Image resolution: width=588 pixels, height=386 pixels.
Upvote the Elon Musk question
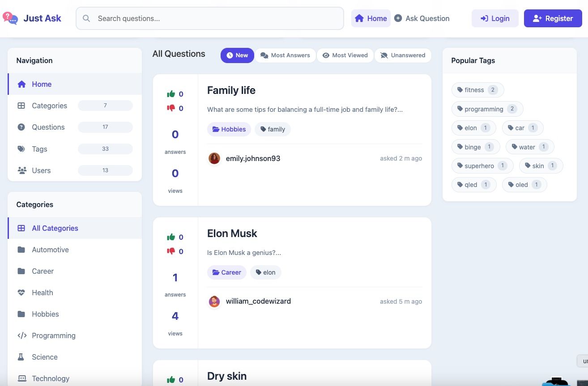click(x=171, y=237)
